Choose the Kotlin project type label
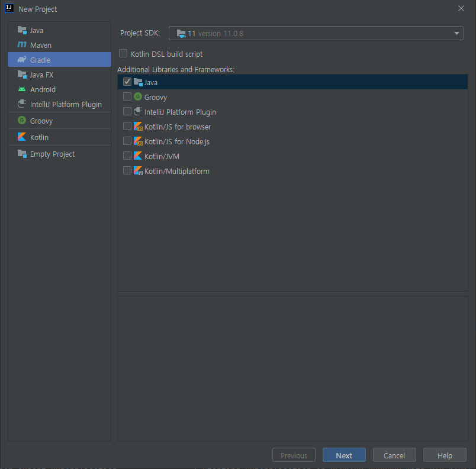This screenshot has height=469, width=476. click(x=39, y=137)
